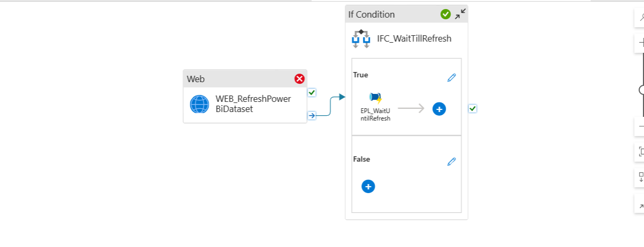Click the green succeeded status icon on If Condition
This screenshot has width=644, height=247.
click(446, 14)
